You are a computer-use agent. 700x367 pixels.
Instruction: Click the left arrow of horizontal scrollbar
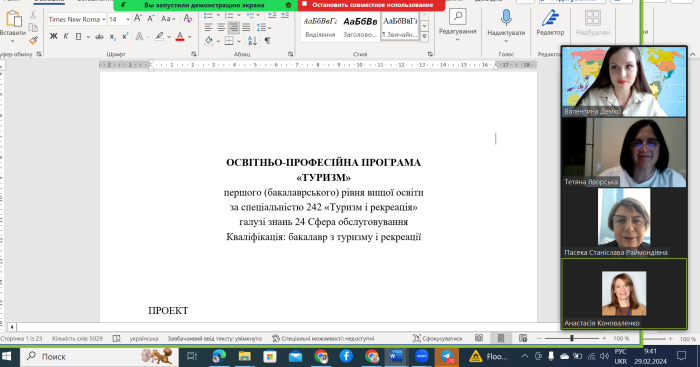click(x=12, y=327)
